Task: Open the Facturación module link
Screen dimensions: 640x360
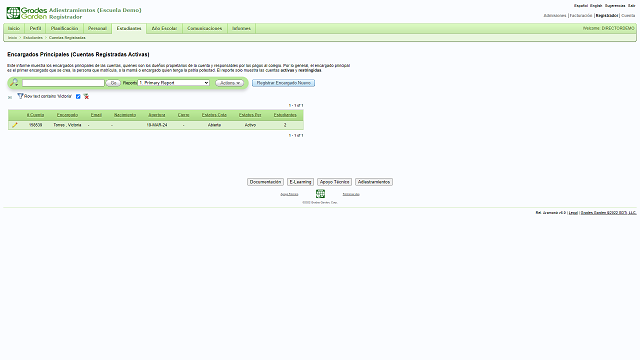Action: (581, 16)
